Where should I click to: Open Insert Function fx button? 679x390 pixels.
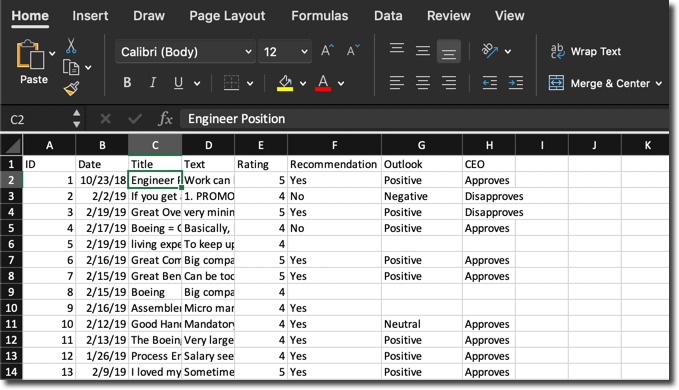tap(165, 119)
